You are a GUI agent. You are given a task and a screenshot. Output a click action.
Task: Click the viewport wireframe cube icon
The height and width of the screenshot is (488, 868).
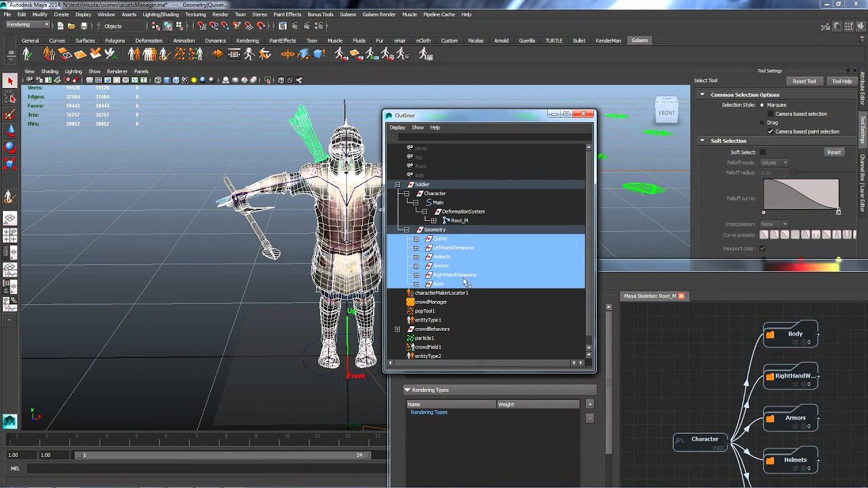(158, 80)
